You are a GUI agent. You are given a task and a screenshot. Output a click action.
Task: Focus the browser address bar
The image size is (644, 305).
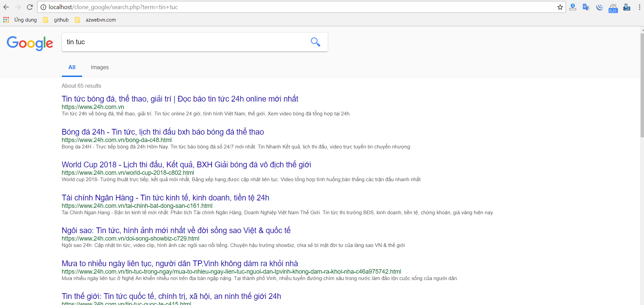click(x=301, y=7)
